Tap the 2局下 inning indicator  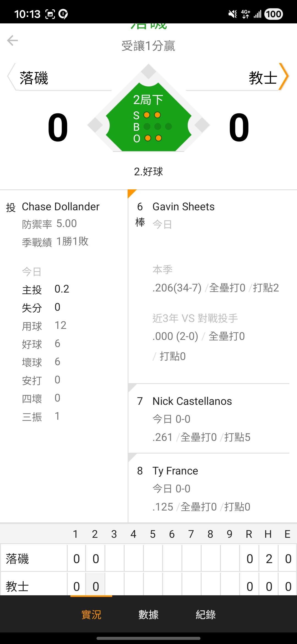pyautogui.click(x=148, y=100)
